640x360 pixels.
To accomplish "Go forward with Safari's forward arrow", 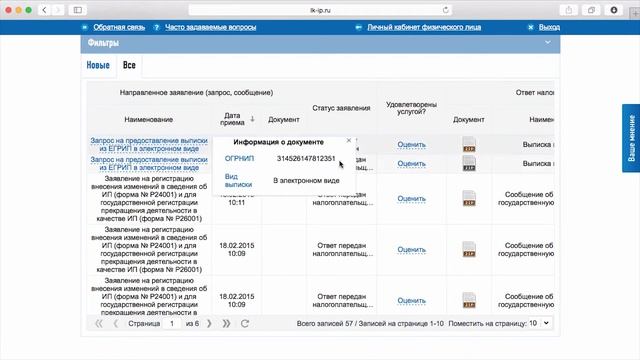I will (x=58, y=10).
